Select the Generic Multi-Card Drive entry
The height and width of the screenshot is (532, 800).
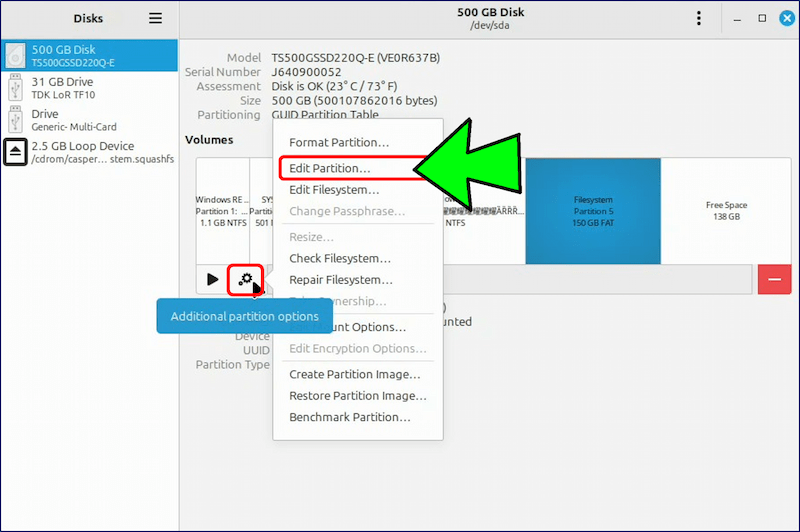pos(89,119)
